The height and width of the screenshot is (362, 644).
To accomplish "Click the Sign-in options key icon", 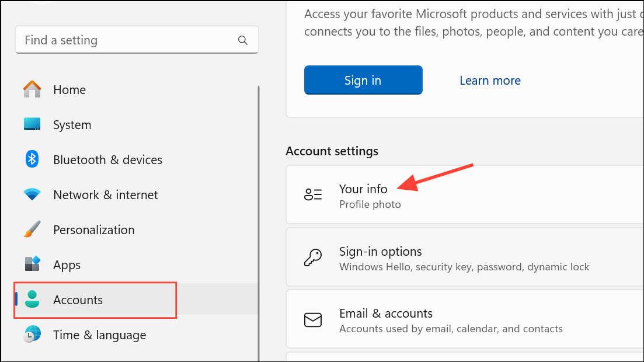I will click(313, 257).
